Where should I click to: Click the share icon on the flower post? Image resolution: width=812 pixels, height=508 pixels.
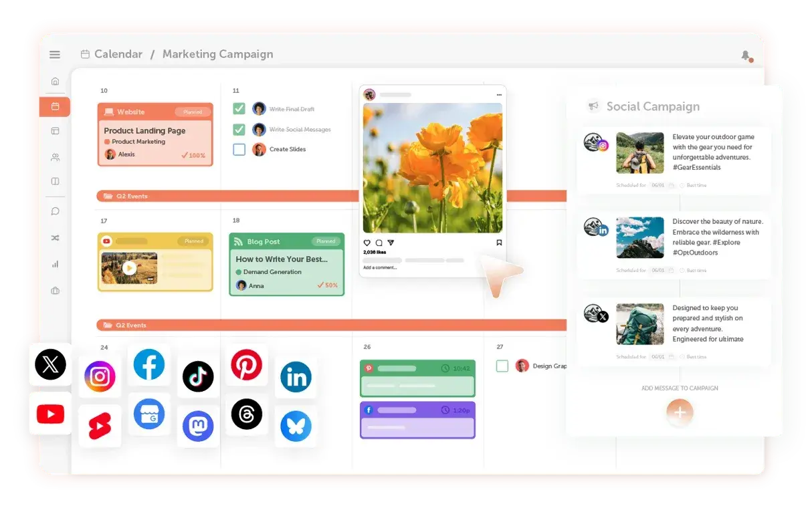391,243
